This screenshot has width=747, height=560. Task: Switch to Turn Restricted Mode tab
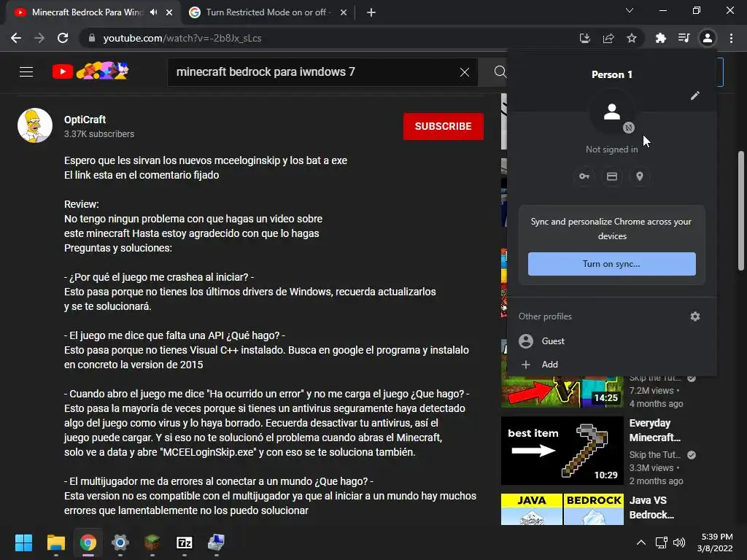pos(267,12)
